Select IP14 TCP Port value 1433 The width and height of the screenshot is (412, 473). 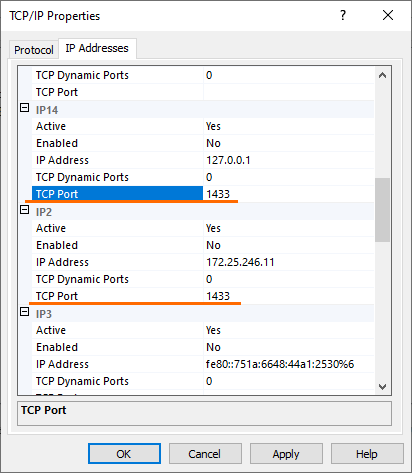click(x=289, y=194)
